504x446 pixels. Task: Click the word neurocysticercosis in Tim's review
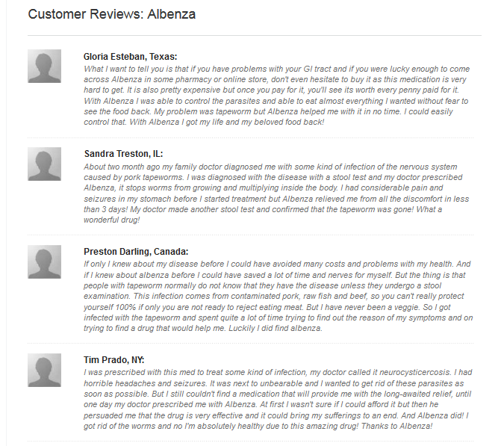tap(415, 372)
